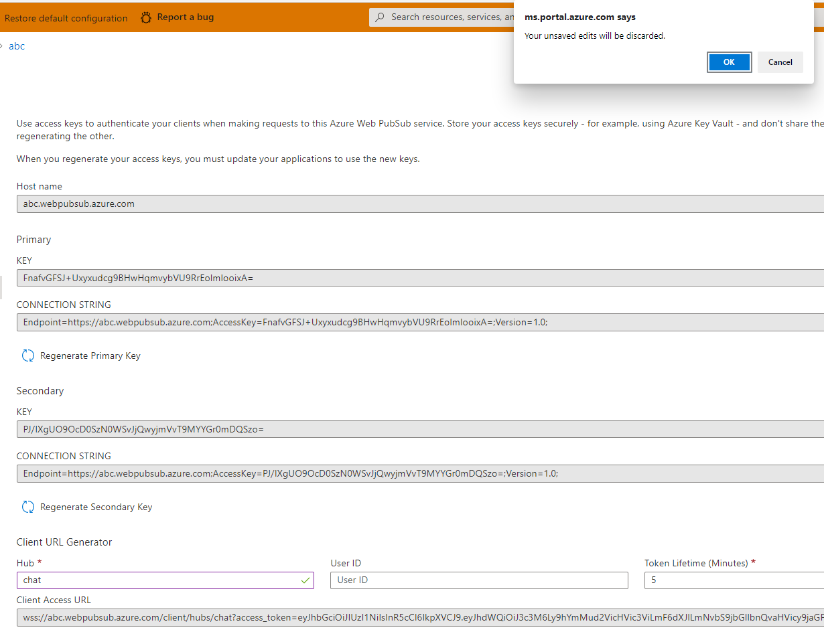Viewport: 824px width, 644px height.
Task: Select the Host name field abc.webpubsub.azure.com
Action: point(268,204)
